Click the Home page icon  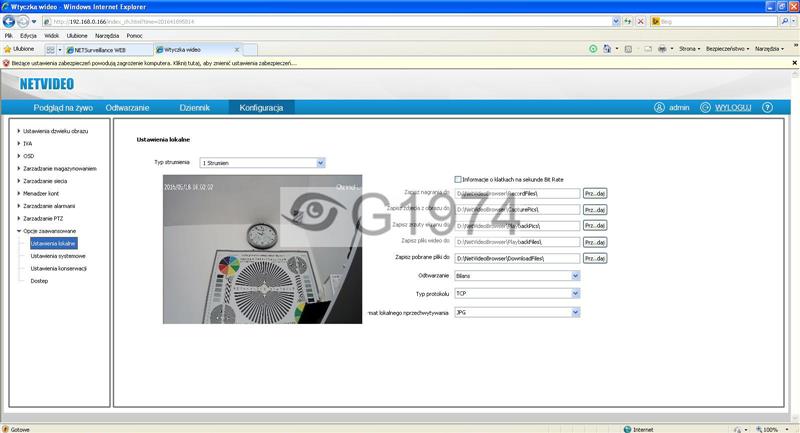click(607, 49)
